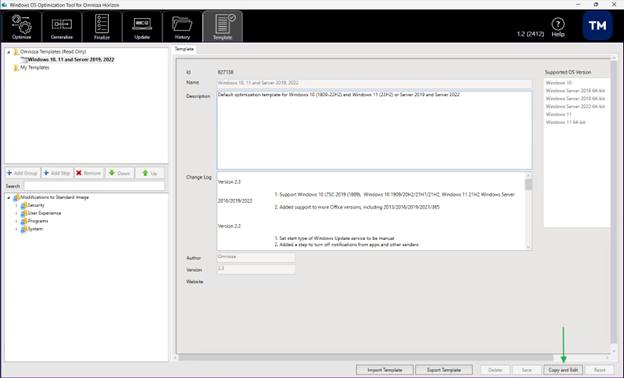Click Import Template button

(384, 370)
